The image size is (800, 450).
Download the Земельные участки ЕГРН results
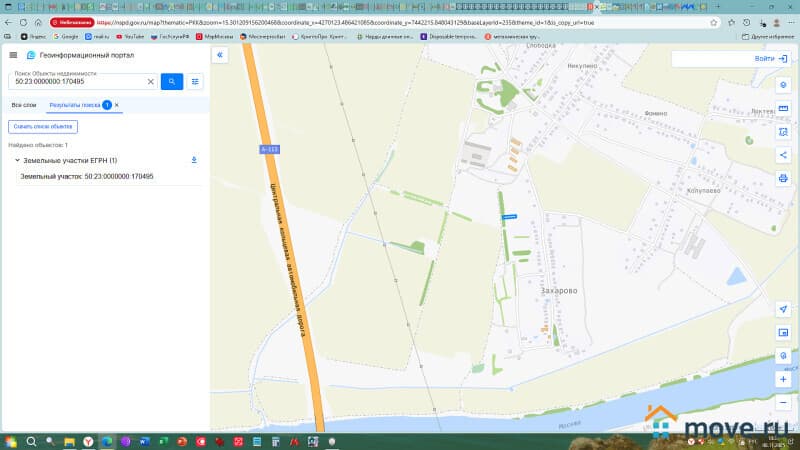coord(194,160)
